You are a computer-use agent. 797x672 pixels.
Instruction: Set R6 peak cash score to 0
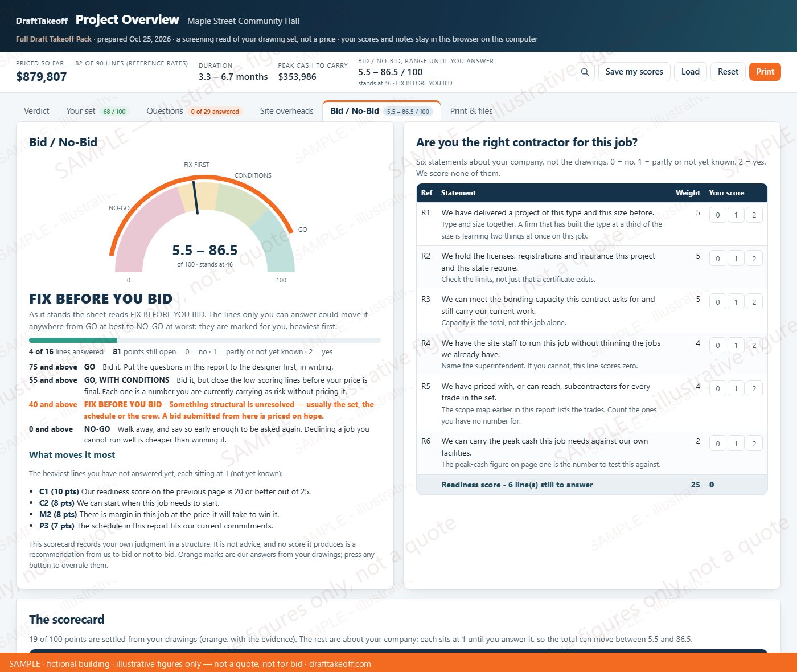coord(718,444)
